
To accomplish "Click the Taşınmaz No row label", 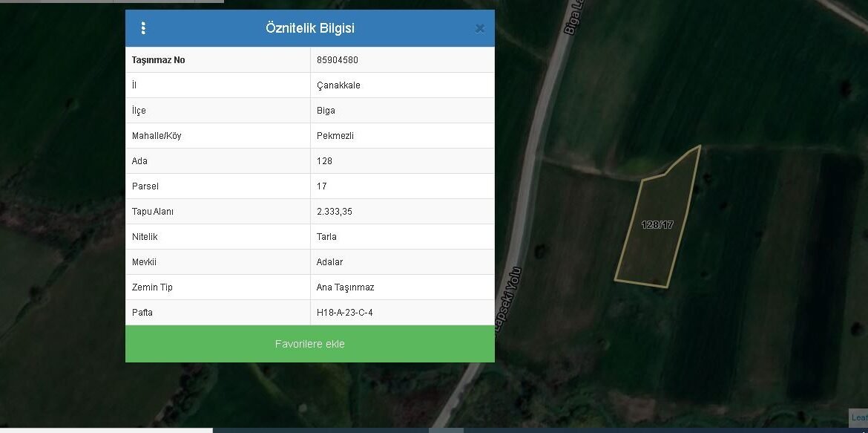I will click(x=158, y=60).
